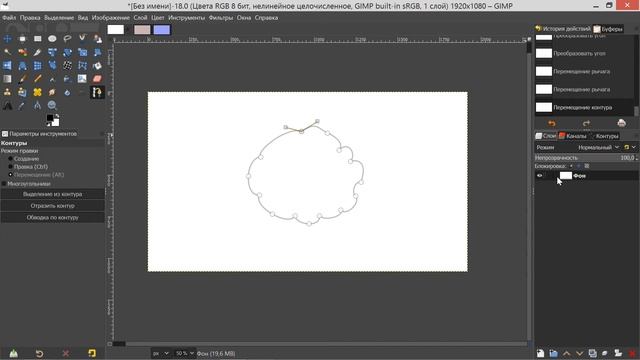
Task: Click the redo arrow in history panel
Action: [x=587, y=123]
